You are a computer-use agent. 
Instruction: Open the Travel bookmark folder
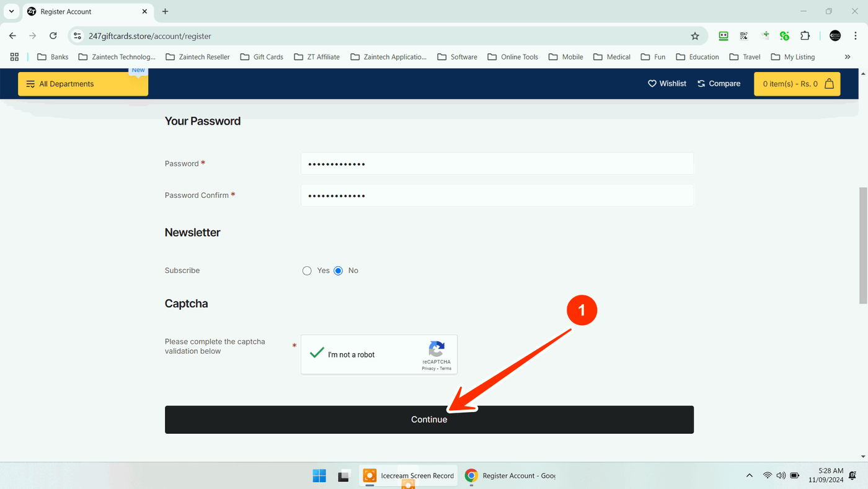click(745, 56)
